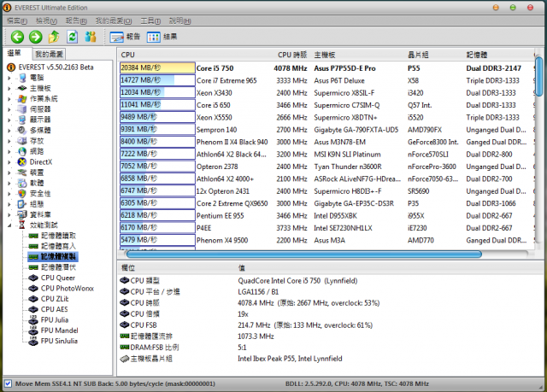Select EVEREST v5.50.2163 Beta root icon
The height and width of the screenshot is (392, 547).
coord(11,67)
